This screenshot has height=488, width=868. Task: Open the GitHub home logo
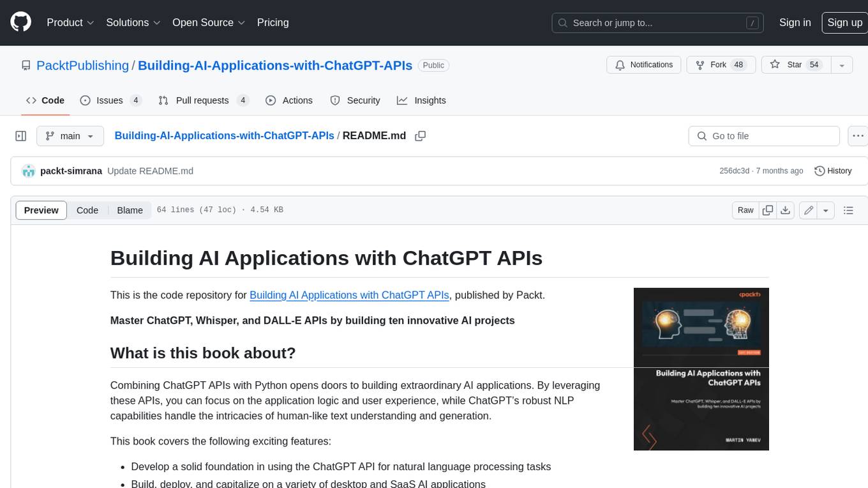click(20, 22)
